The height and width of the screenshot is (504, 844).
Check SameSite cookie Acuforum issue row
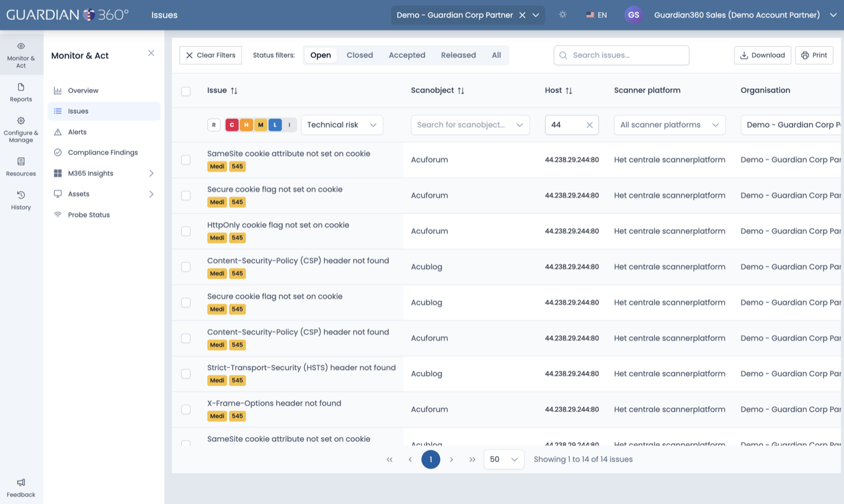tap(186, 160)
